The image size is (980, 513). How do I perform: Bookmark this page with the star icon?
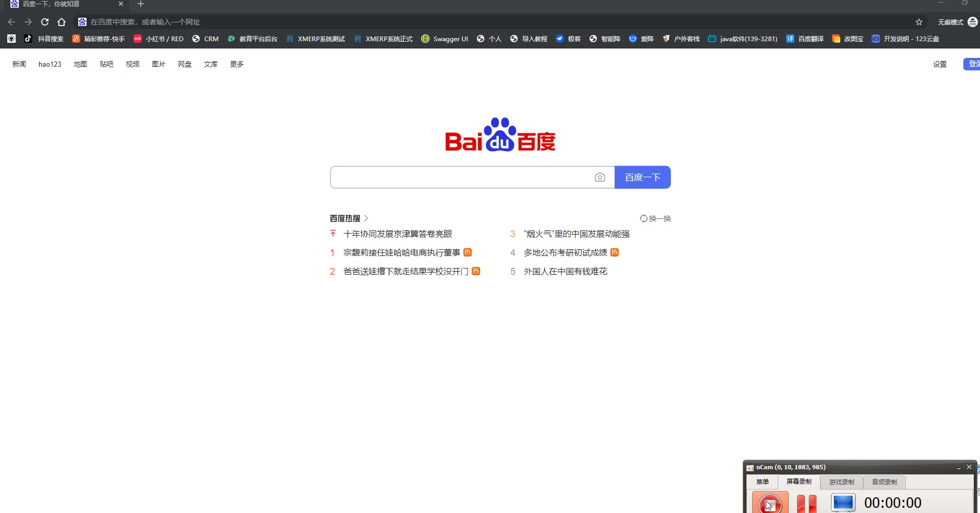coord(919,22)
